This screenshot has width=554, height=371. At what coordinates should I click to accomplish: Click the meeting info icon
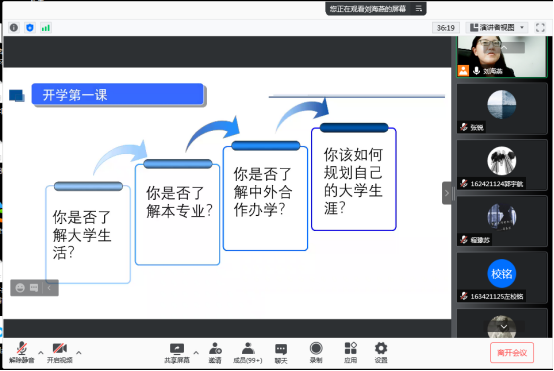tap(14, 28)
